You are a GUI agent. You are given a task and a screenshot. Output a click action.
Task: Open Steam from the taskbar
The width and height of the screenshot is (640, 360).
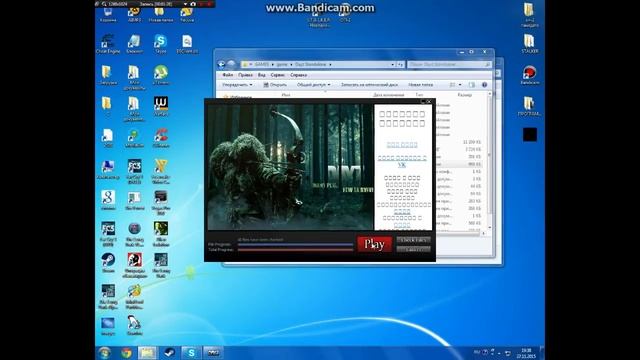coord(169,353)
